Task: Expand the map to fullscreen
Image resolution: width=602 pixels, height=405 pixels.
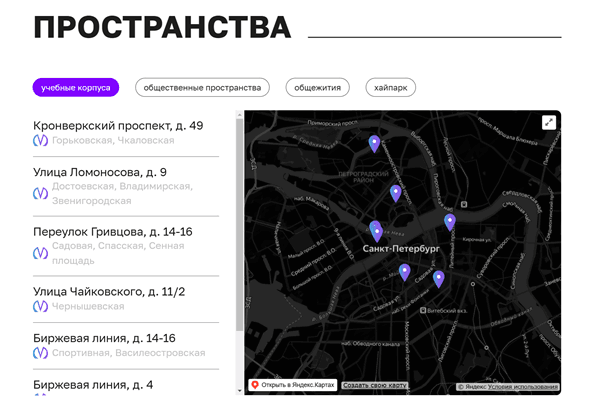Action: 548,122
